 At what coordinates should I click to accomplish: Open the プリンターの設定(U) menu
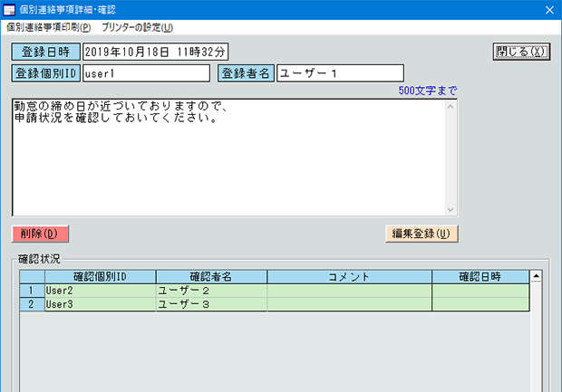pyautogui.click(x=137, y=27)
